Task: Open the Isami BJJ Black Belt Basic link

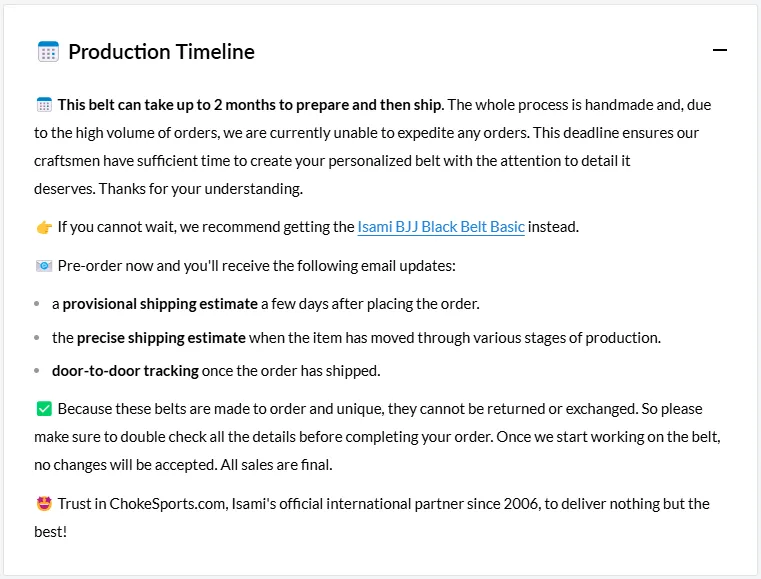Action: tap(441, 227)
